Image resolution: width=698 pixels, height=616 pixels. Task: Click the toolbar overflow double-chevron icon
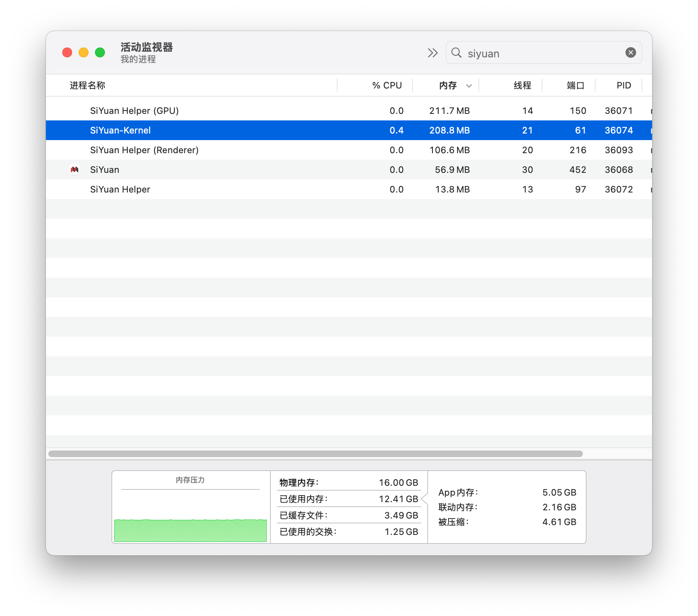(x=433, y=53)
